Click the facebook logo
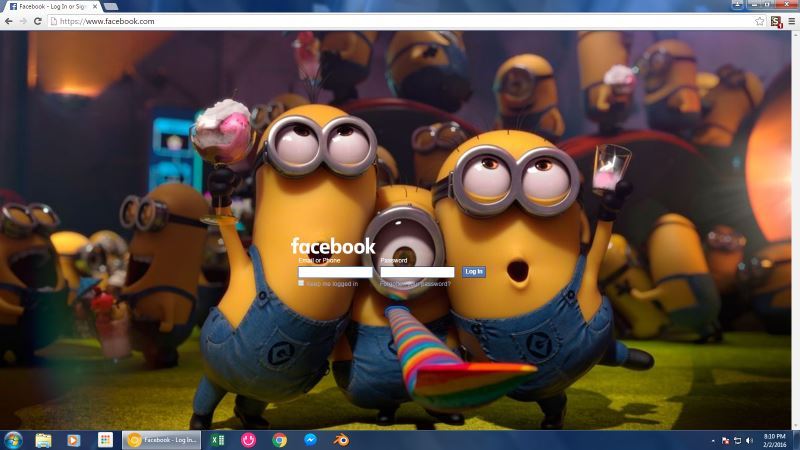This screenshot has height=450, width=800. coord(333,246)
